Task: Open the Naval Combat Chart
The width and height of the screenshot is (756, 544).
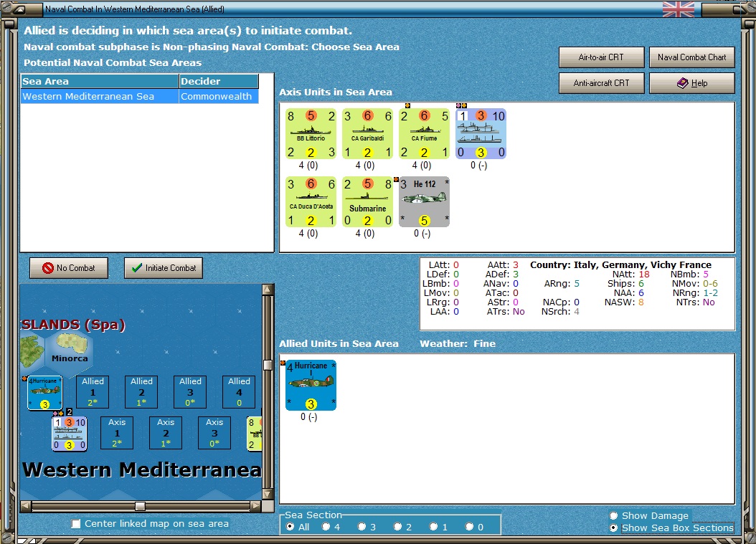Action: (692, 57)
